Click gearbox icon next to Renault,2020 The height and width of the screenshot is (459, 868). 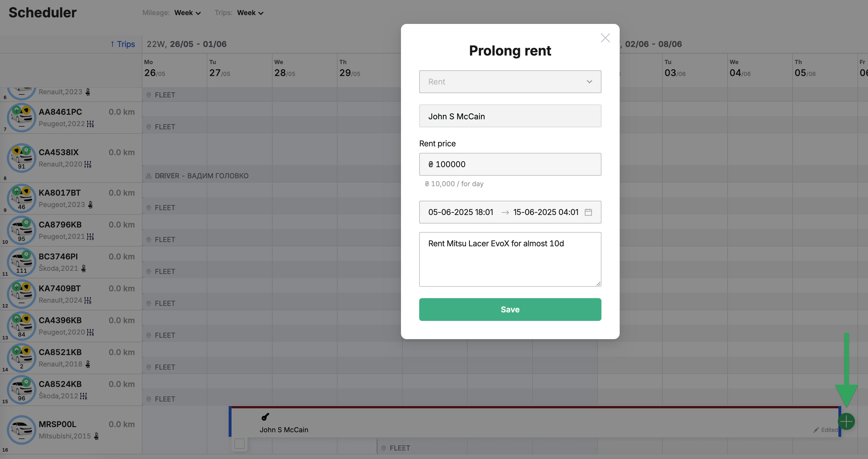click(x=88, y=165)
